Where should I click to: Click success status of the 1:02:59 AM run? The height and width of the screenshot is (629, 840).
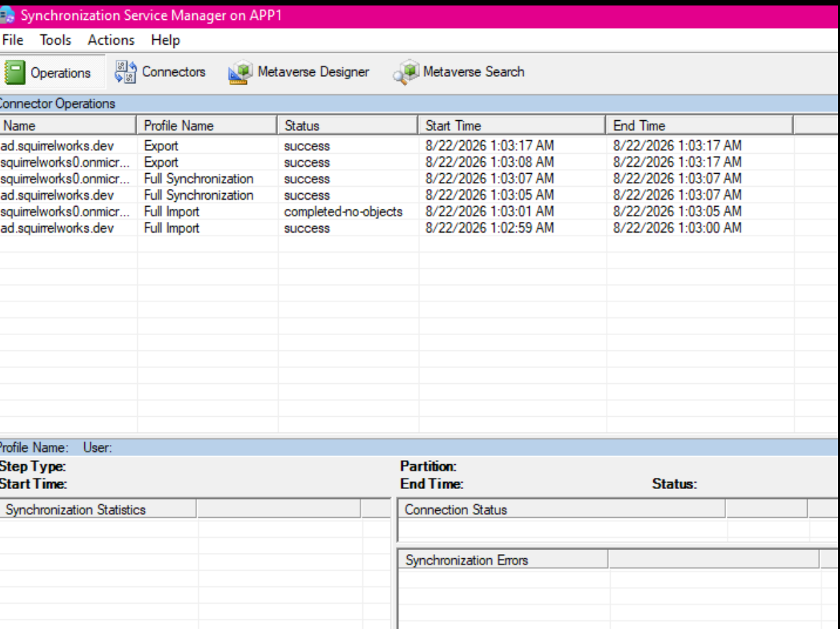coord(307,228)
